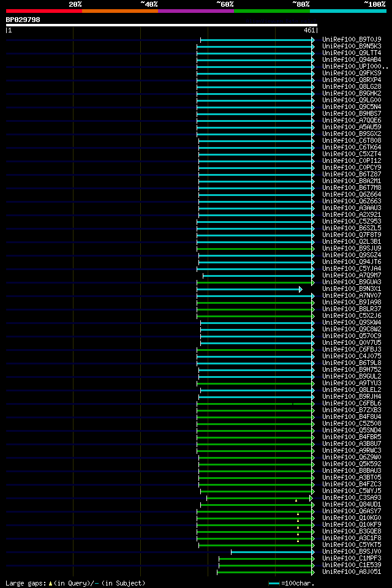Select the UniRef100_Q9C5N4 label

(x=352, y=107)
